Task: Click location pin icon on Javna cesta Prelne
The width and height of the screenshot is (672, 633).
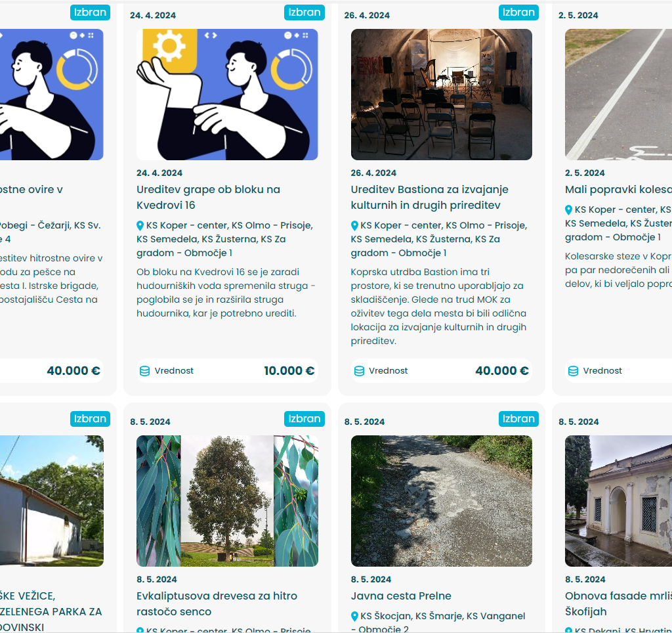Action: 354,617
